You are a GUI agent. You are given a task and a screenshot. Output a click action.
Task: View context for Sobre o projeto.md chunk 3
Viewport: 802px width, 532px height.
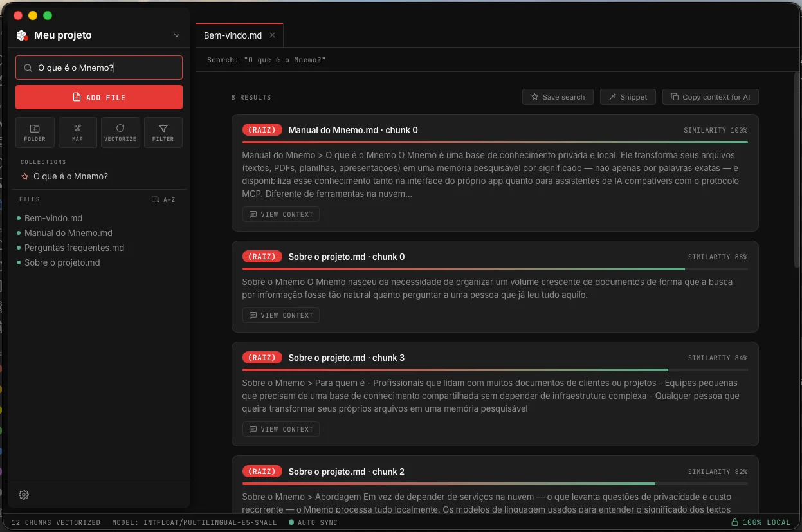tap(281, 429)
